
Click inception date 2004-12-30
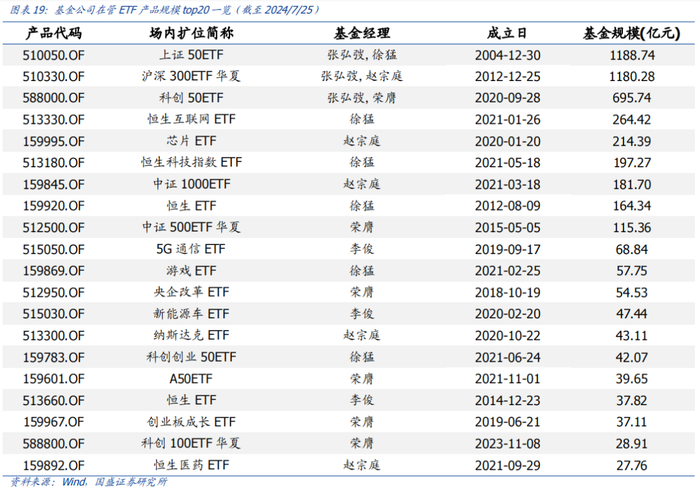[508, 55]
